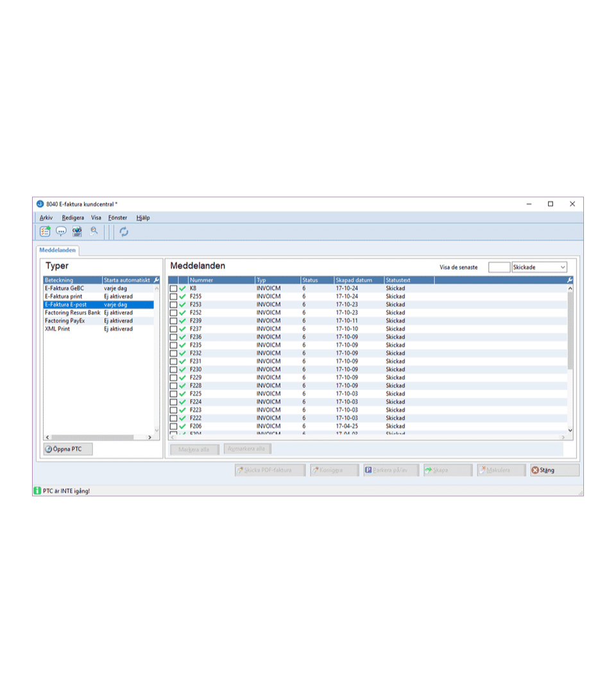Open the Redigera menu
Viewport: 616px width, 693px height.
73,218
